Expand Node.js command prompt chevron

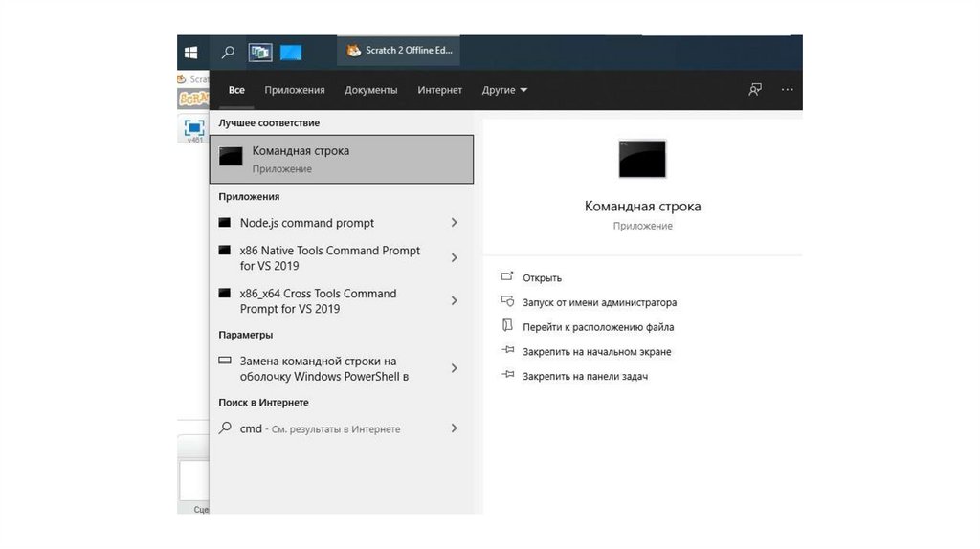[455, 222]
